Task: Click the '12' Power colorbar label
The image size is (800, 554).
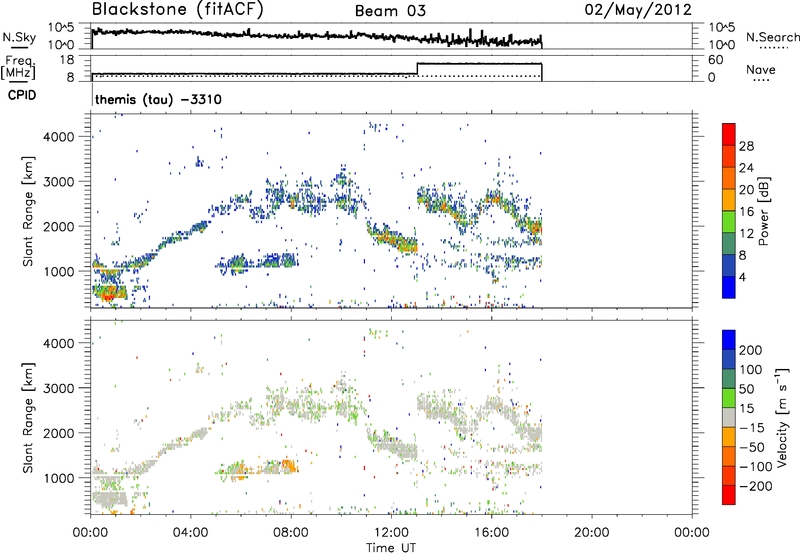Action: 746,234
